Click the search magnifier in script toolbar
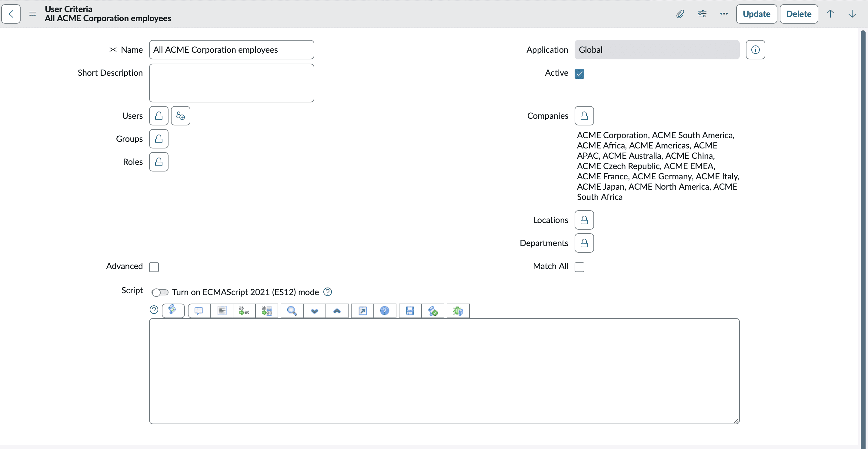Image resolution: width=868 pixels, height=449 pixels. (292, 311)
